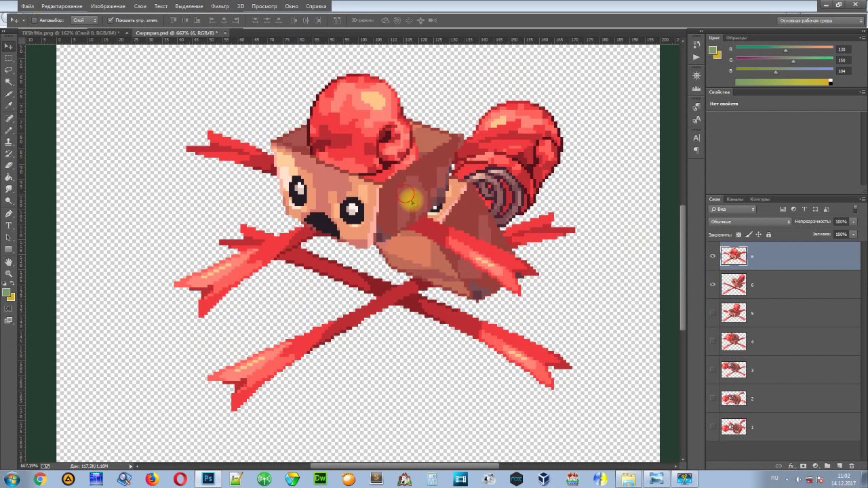Show layer 2 visibility box
Screen dimensions: 868x488
tap(713, 399)
